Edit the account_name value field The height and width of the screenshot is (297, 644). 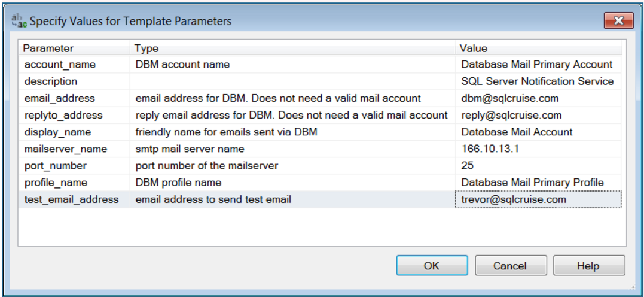tap(538, 65)
